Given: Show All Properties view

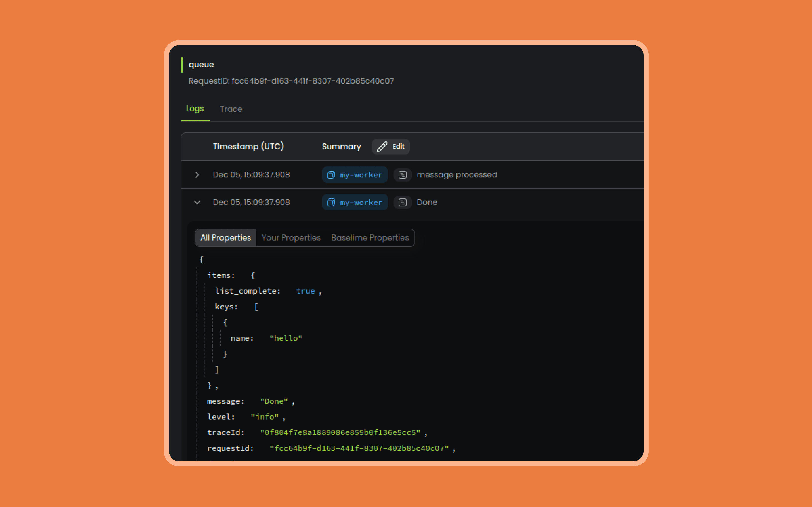Looking at the screenshot, I should point(226,238).
